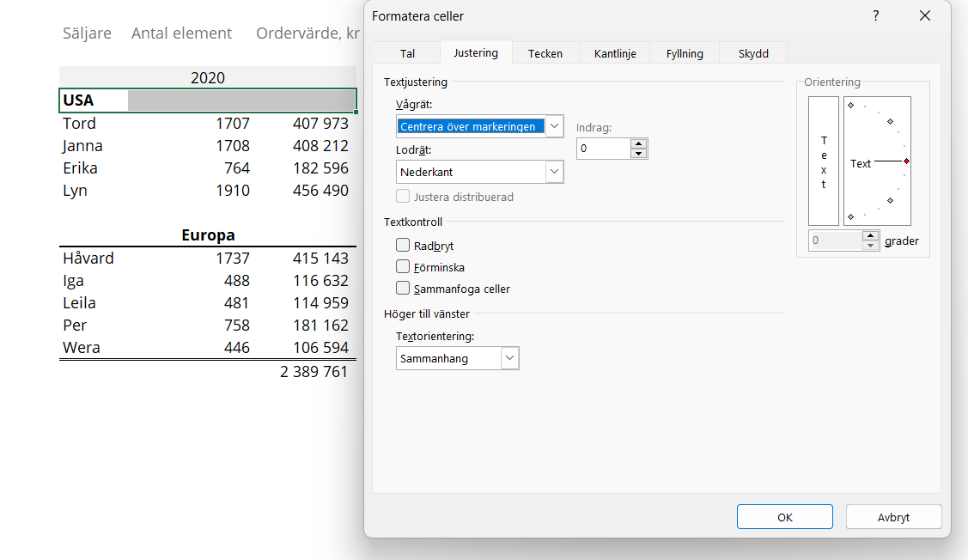This screenshot has width=968, height=560.
Task: Open the Lodrät dropdown showing Nederkant
Action: [554, 172]
